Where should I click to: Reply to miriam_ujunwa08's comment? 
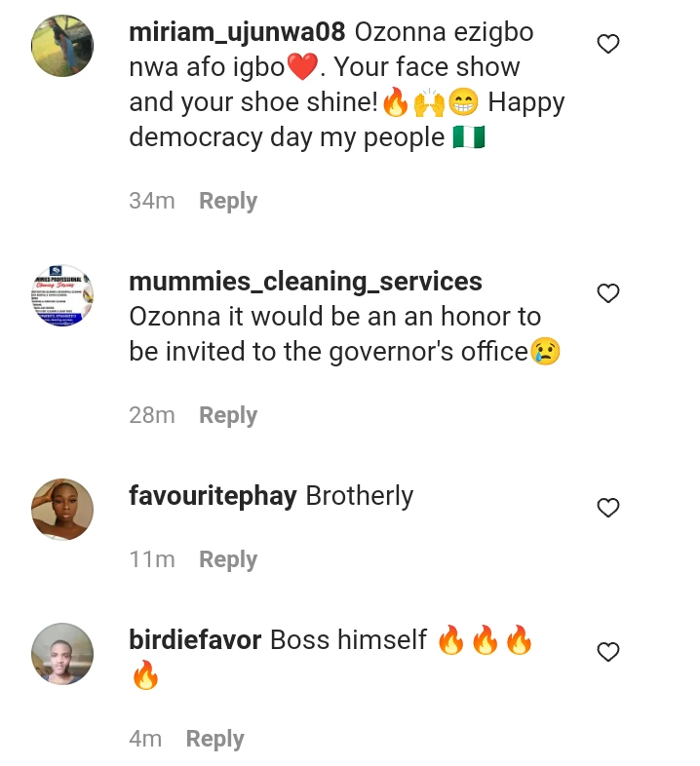point(228,201)
